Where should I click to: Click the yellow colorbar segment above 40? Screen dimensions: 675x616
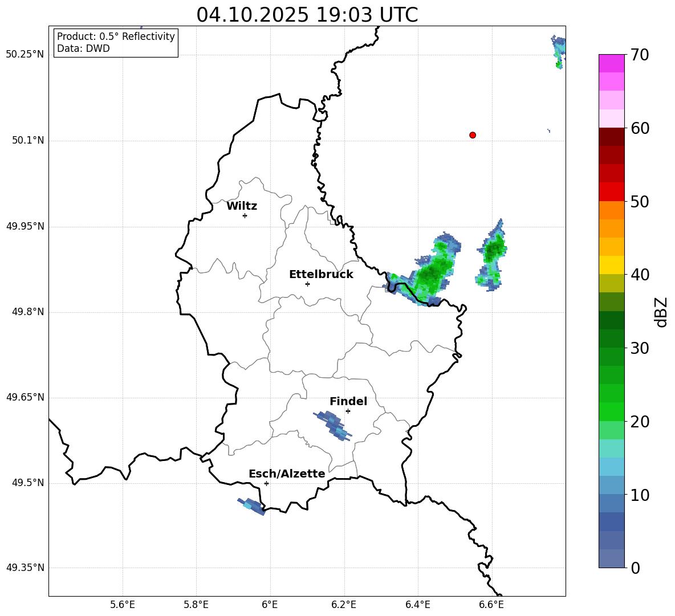pos(611,265)
